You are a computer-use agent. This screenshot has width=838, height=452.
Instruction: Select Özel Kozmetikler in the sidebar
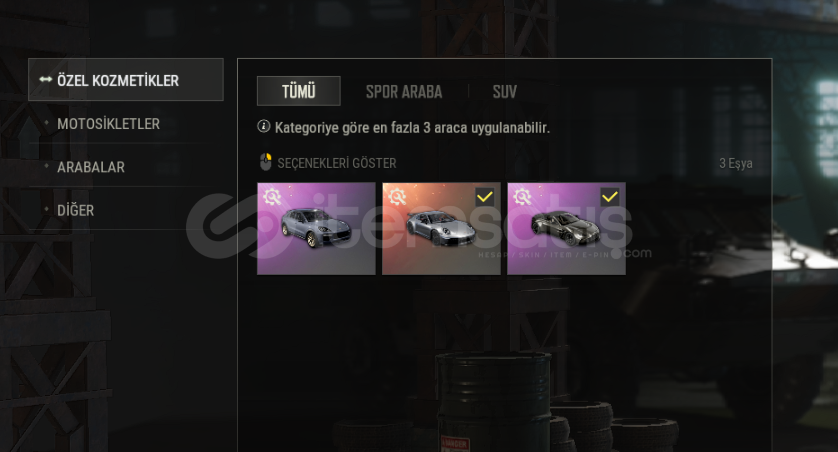tap(126, 80)
